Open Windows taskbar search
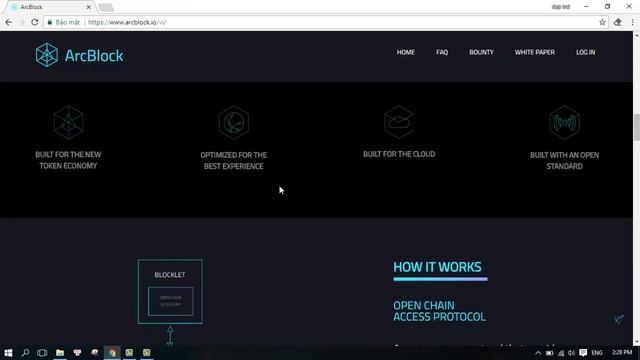This screenshot has width=640, height=360. [25, 352]
